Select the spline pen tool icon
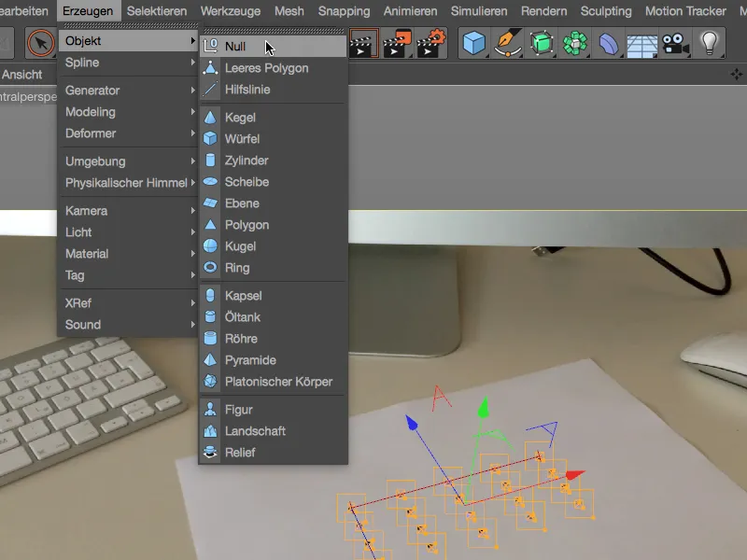 pyautogui.click(x=508, y=43)
